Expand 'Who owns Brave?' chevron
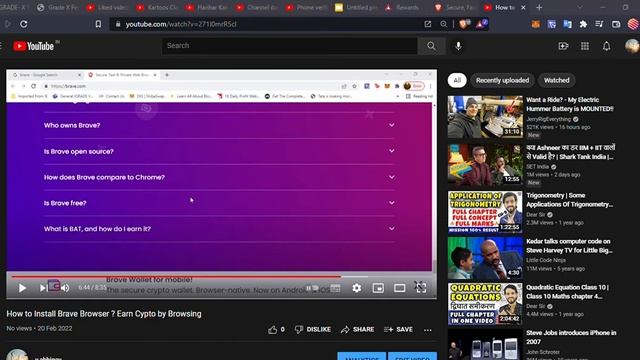Viewport: 640px width, 360px height. pos(391,125)
